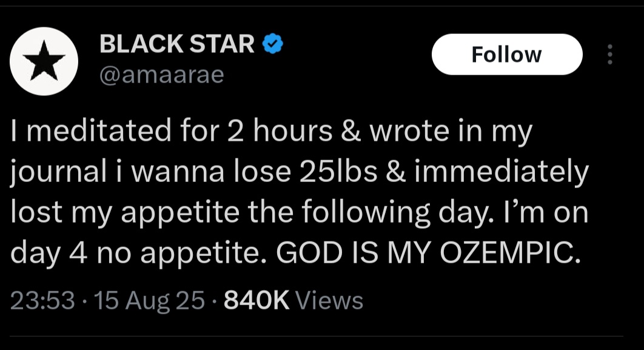Click the blue verified badge
This screenshot has width=644, height=350.
(272, 44)
